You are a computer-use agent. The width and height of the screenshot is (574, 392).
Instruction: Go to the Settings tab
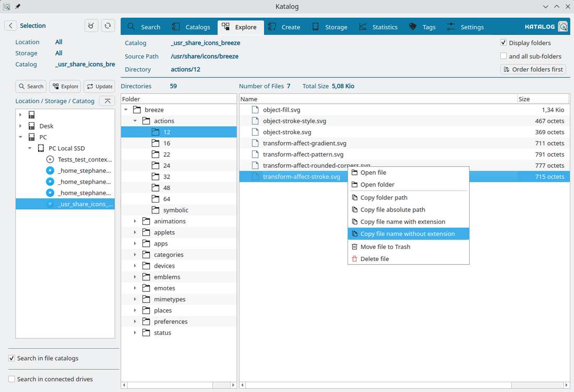tap(465, 27)
